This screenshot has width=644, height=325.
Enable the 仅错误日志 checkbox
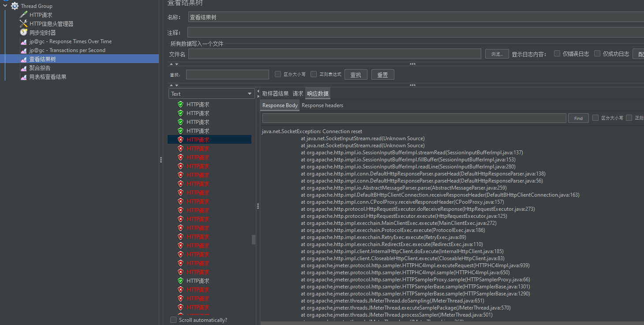point(557,54)
